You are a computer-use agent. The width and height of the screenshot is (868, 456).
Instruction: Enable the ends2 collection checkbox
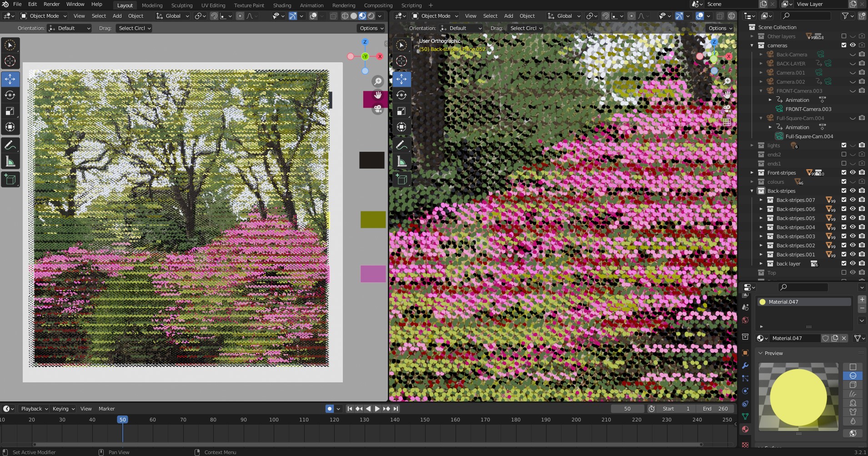click(844, 155)
